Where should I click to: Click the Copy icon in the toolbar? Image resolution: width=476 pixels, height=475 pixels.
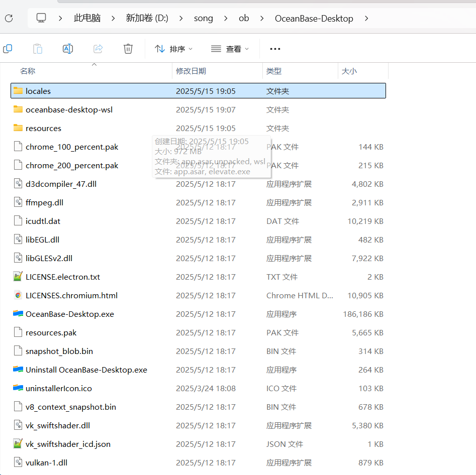[x=7, y=49]
